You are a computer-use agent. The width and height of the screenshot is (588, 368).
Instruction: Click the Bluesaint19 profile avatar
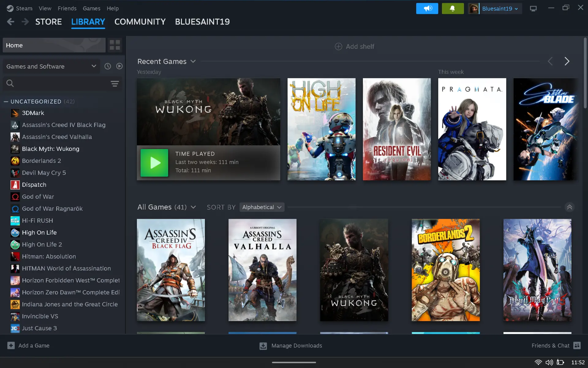click(x=474, y=9)
